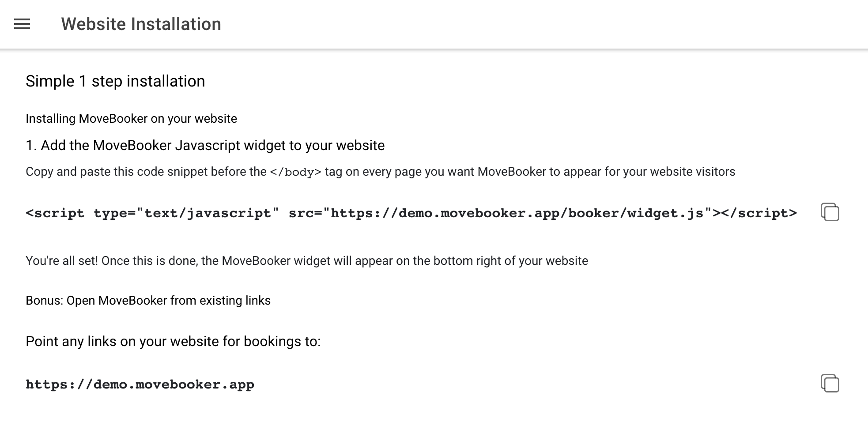
Task: Click the https://demo.movebooker.app URL text
Action: click(140, 385)
